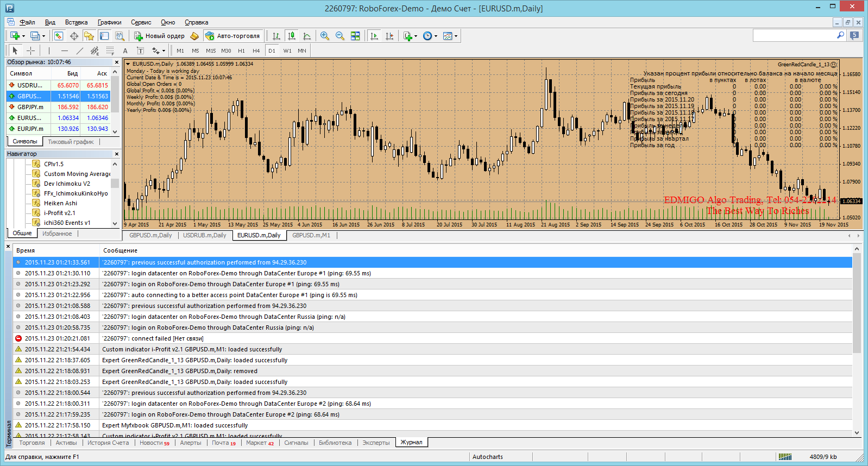Select the trendline drawing tool
The image size is (868, 466).
click(x=80, y=51)
